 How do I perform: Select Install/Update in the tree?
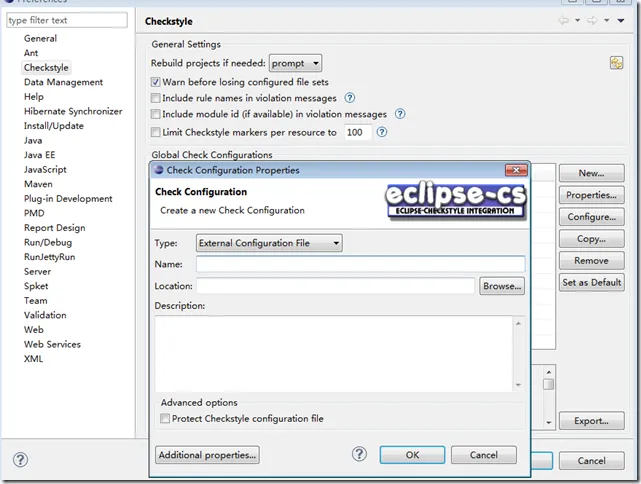click(x=54, y=126)
